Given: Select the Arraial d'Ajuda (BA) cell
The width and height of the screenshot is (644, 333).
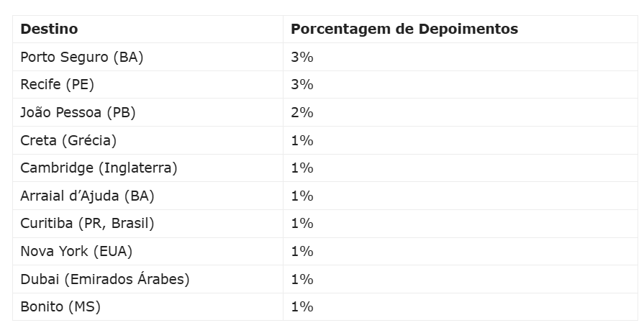Looking at the screenshot, I should tap(87, 196).
